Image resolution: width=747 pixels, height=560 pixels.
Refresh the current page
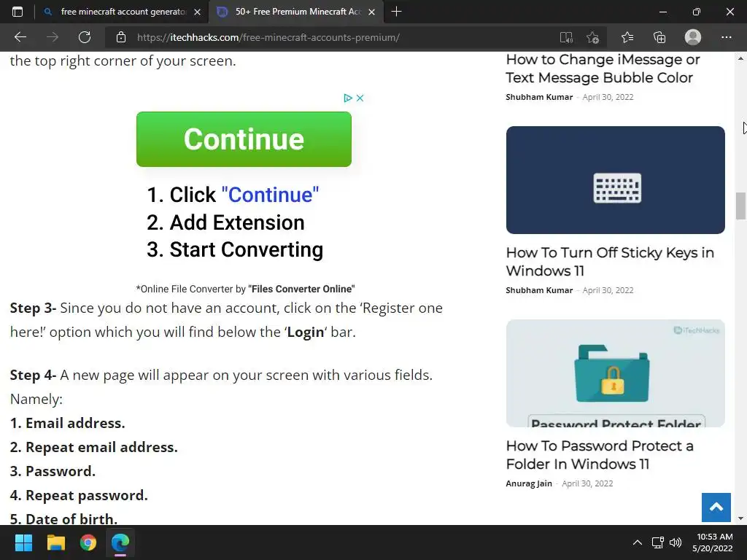85,37
